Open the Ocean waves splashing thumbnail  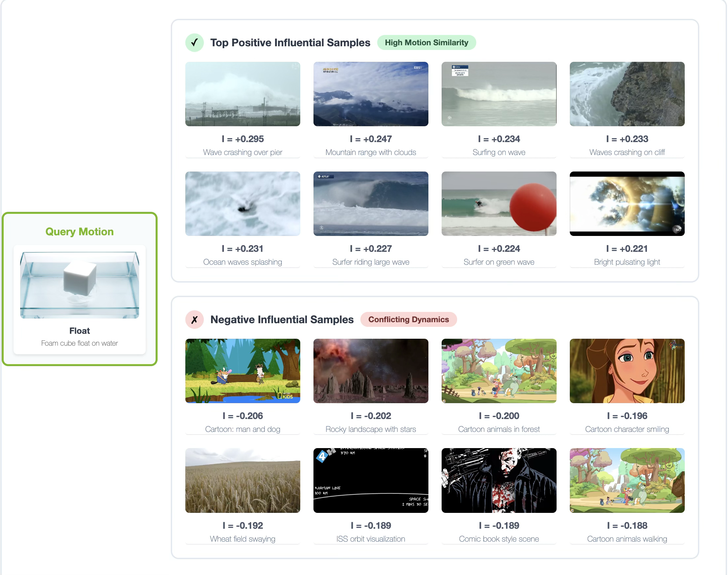[x=242, y=204]
